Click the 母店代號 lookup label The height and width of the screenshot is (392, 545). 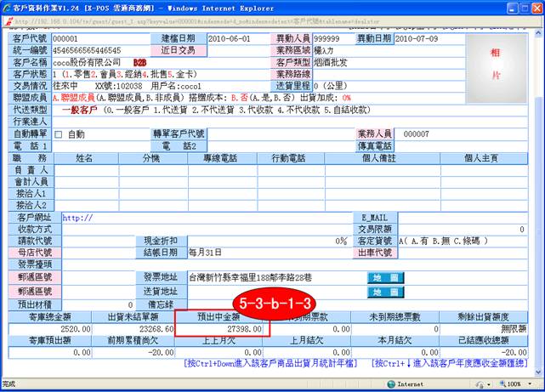tap(34, 253)
